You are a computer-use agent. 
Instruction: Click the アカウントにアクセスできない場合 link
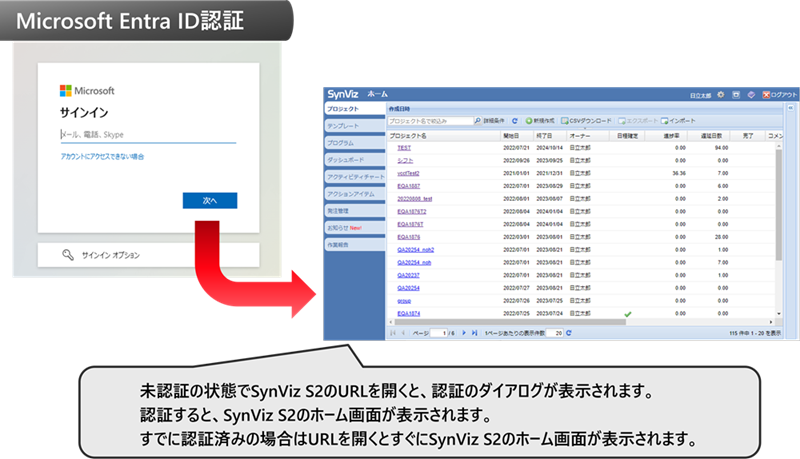[x=102, y=157]
